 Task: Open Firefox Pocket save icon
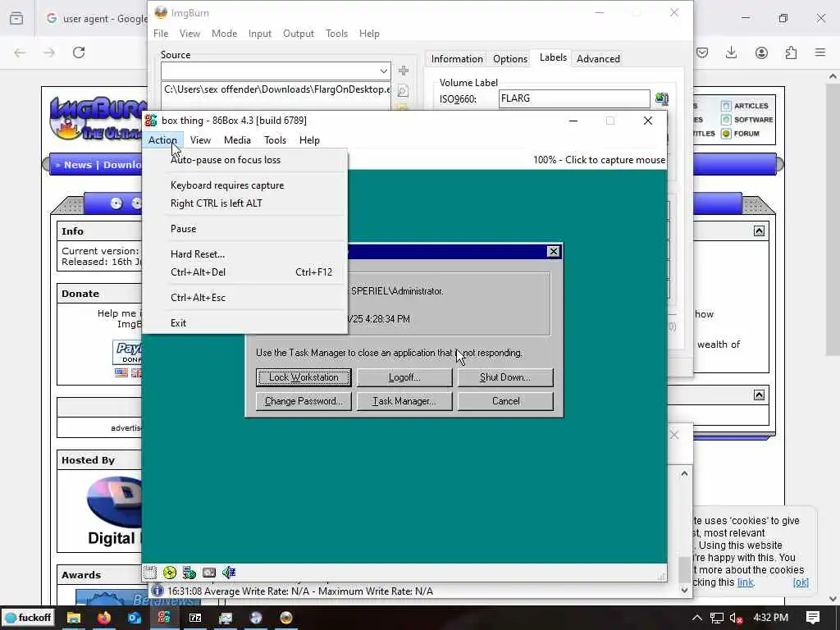702,52
